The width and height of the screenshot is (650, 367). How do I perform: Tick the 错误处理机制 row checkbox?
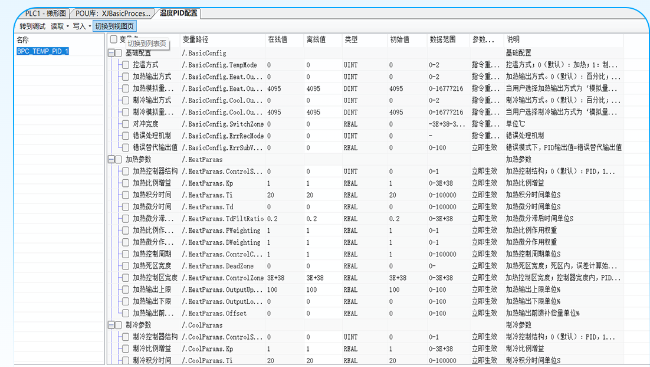pos(126,136)
